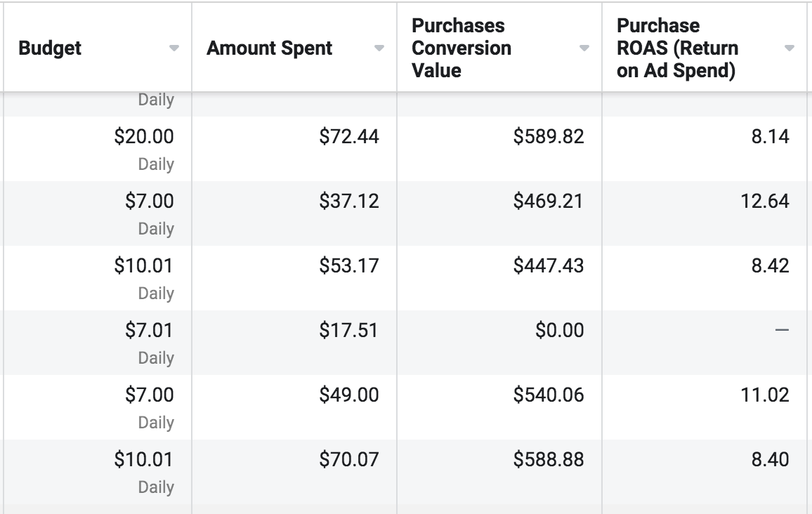This screenshot has width=812, height=514.
Task: Select the $589.82 conversion value cell
Action: 499,149
